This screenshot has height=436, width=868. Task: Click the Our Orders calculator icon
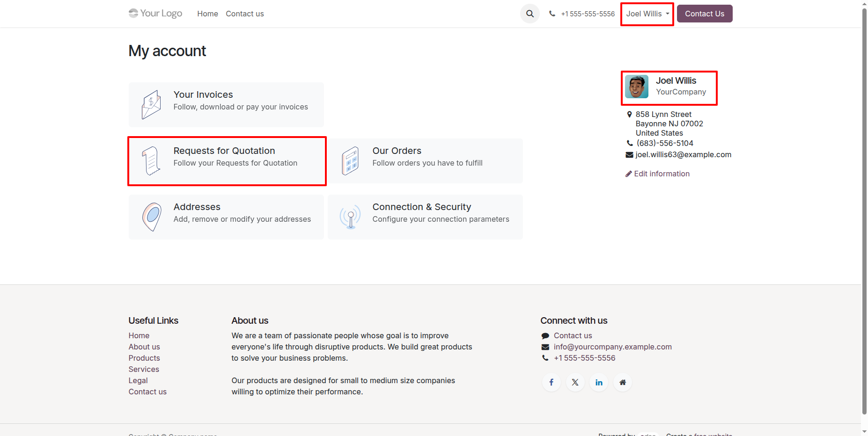click(x=350, y=161)
